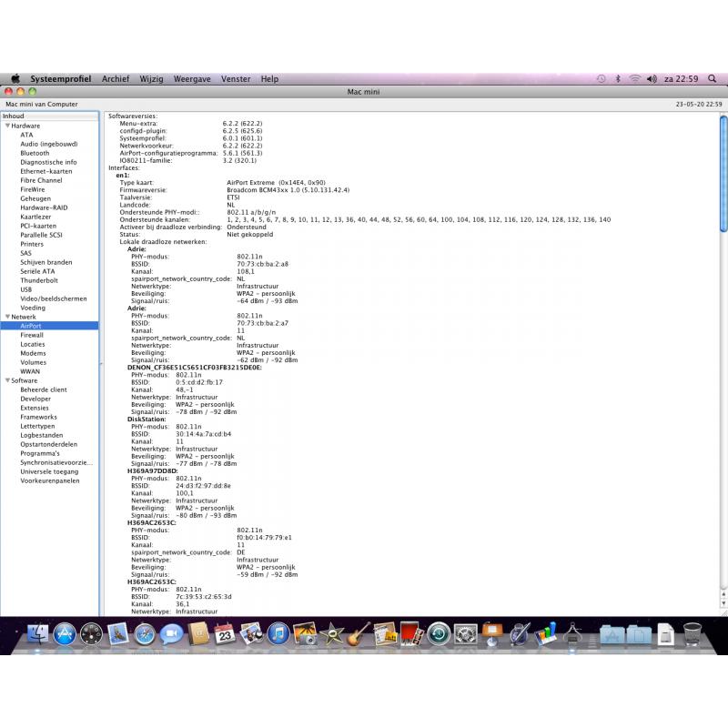Select Diagnostische info in sidebar

click(48, 162)
